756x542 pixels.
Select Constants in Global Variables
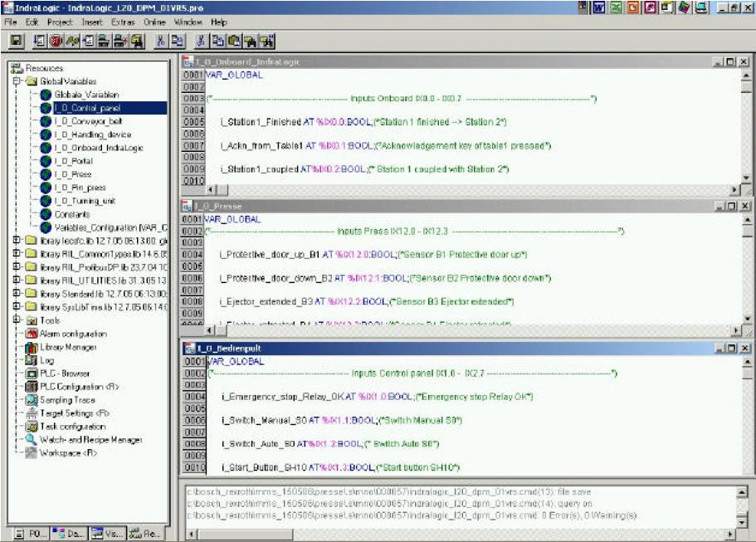(x=72, y=214)
